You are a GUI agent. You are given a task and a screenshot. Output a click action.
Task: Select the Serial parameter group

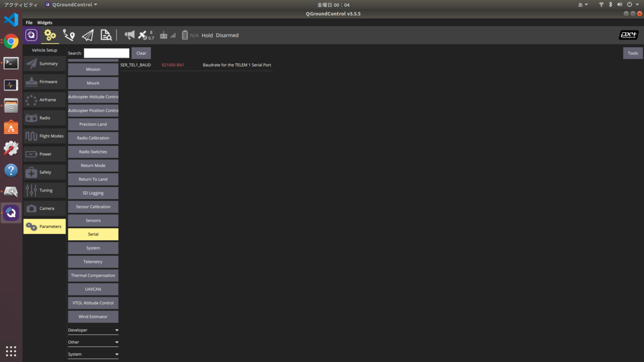(x=93, y=234)
